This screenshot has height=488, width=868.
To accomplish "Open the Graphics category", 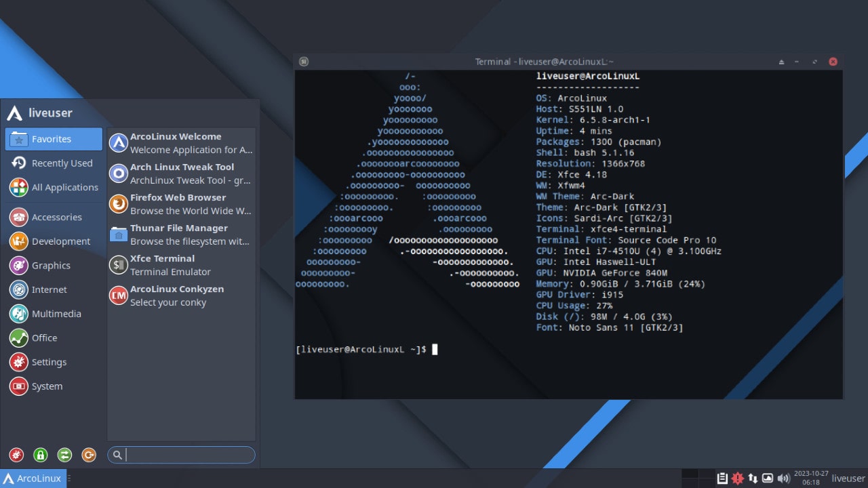I will pyautogui.click(x=54, y=266).
